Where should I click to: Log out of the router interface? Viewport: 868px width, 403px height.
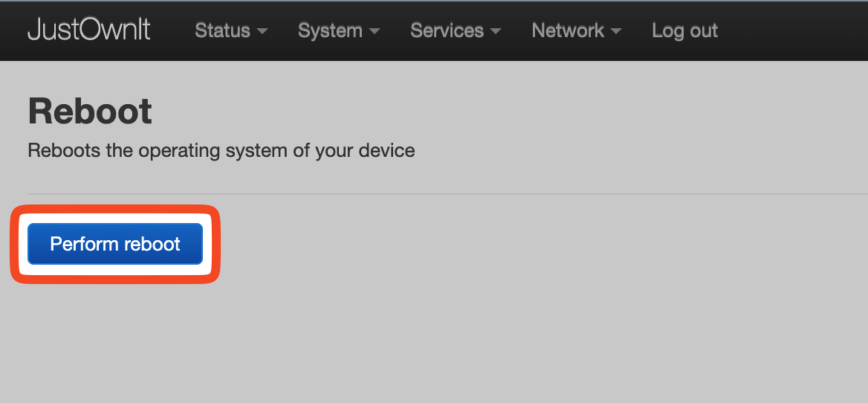click(684, 30)
